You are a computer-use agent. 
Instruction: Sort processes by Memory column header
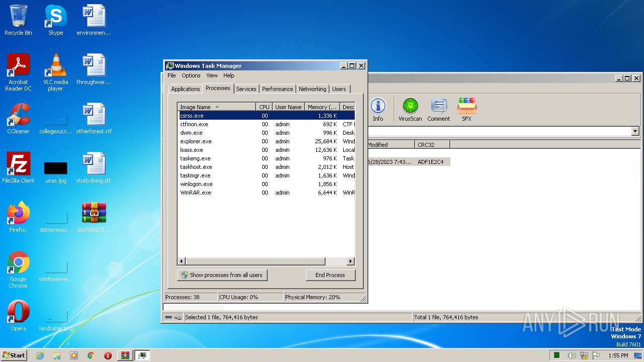click(x=323, y=107)
